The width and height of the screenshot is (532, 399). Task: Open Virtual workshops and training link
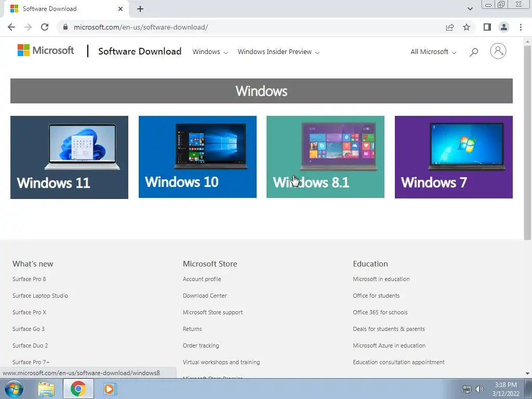pos(221,362)
